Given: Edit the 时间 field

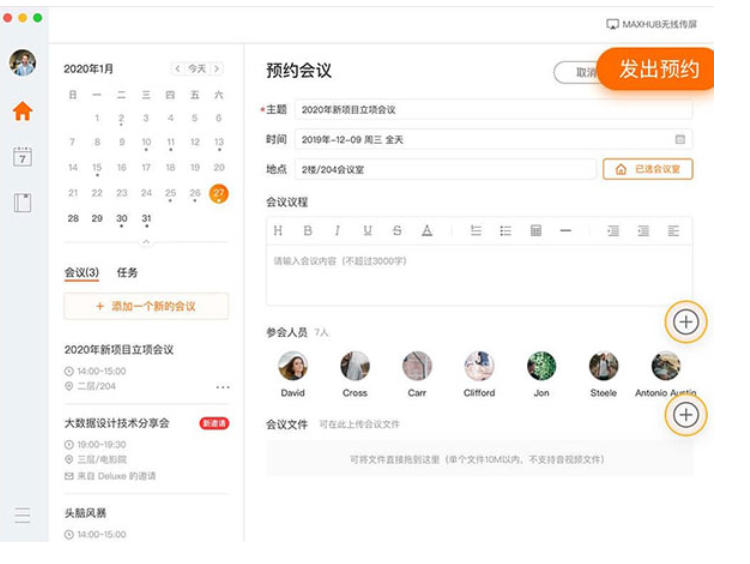Looking at the screenshot, I should 493,139.
